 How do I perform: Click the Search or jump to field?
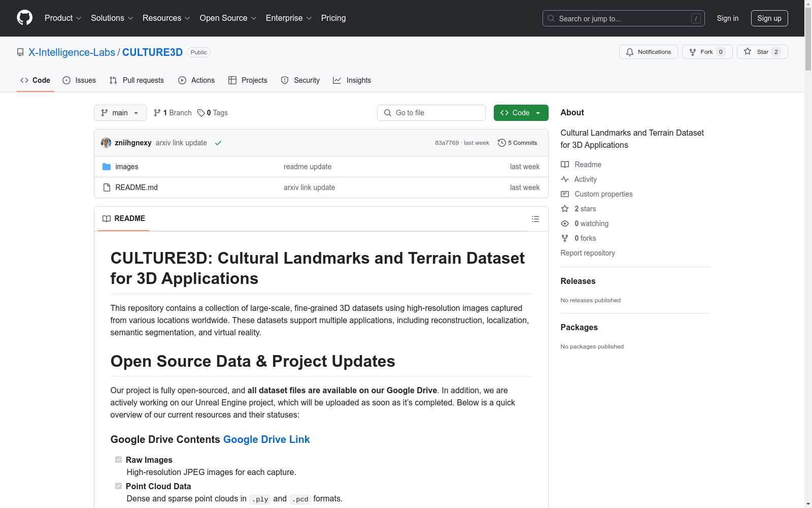pos(624,18)
